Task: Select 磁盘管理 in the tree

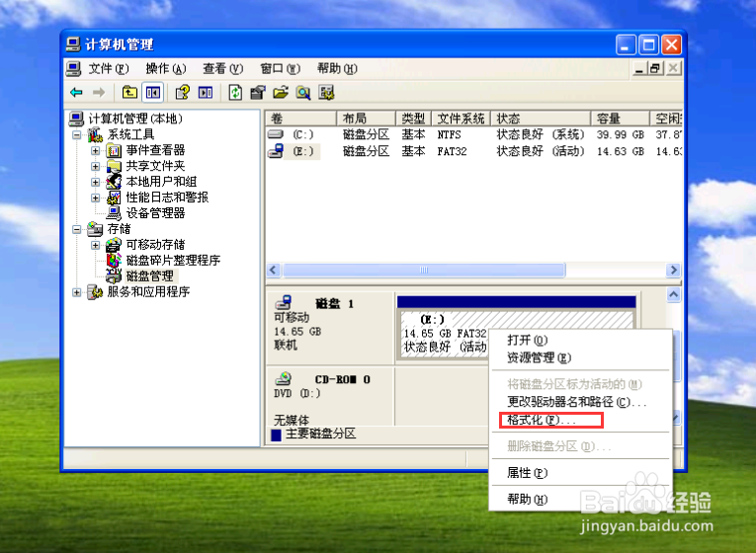Action: [x=150, y=276]
